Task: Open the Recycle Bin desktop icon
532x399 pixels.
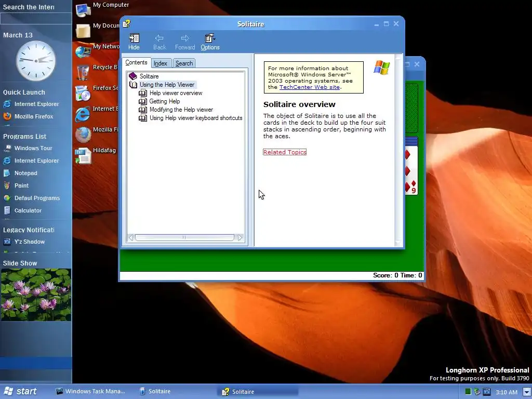Action: (x=83, y=72)
